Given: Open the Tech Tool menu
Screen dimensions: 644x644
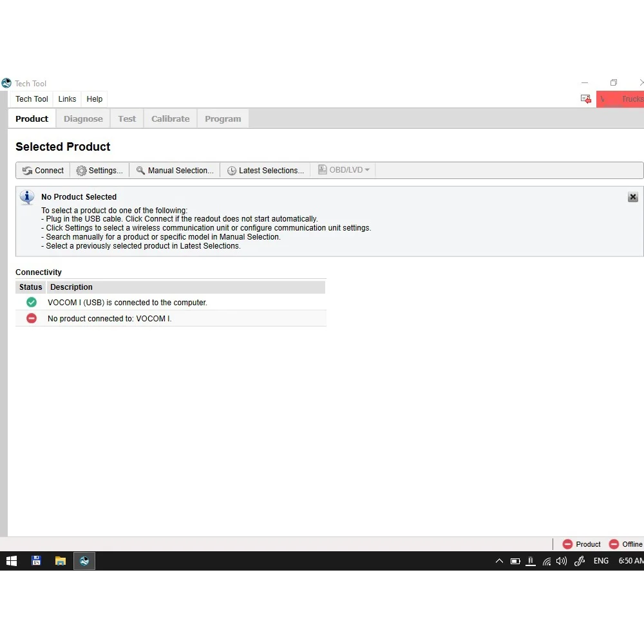Looking at the screenshot, I should (32, 99).
